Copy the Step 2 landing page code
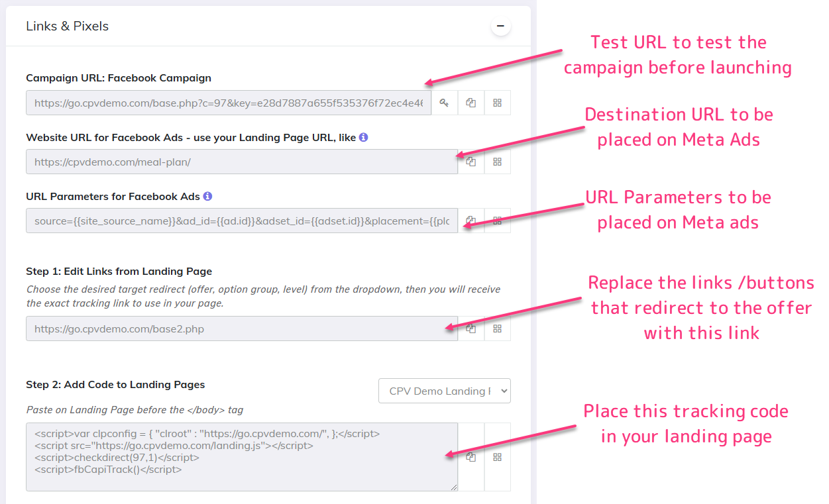The image size is (829, 504). (x=471, y=457)
